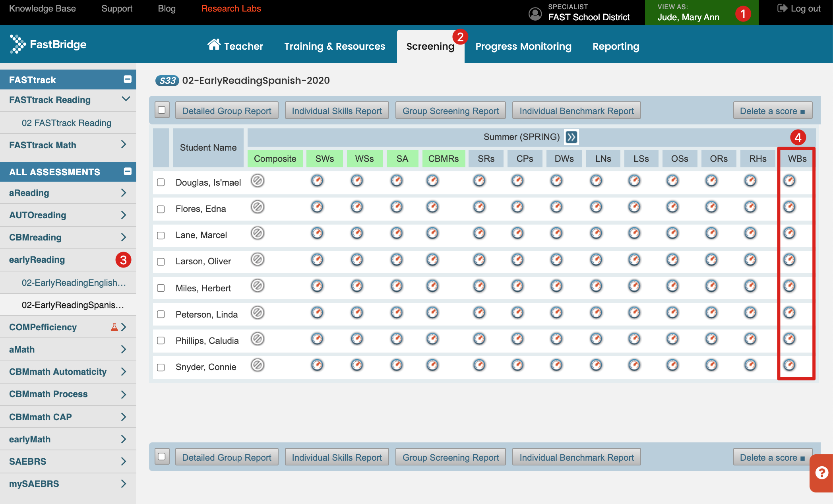Screen dimensions: 833x504
Task: Open top Individual Benchmark Report
Action: point(577,110)
